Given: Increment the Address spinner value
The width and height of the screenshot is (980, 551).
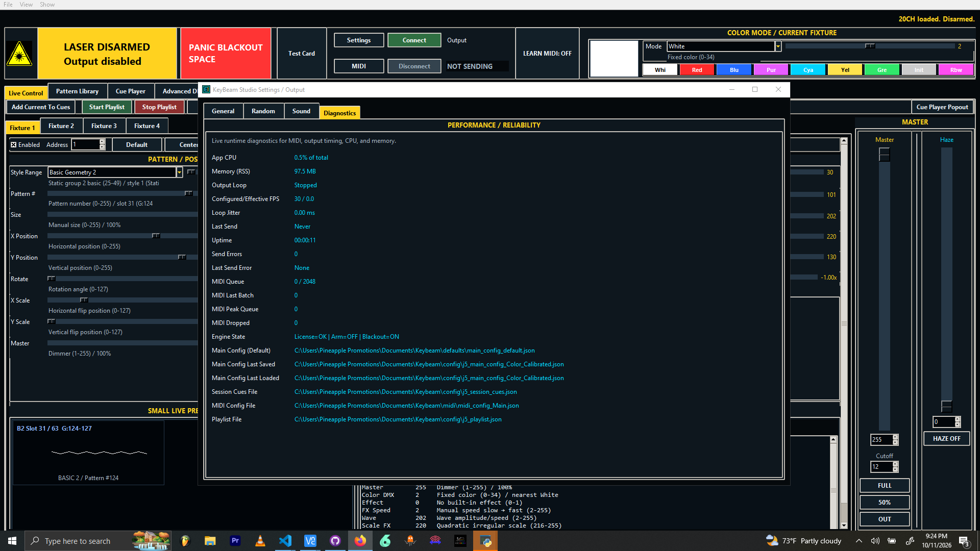Looking at the screenshot, I should 102,142.
